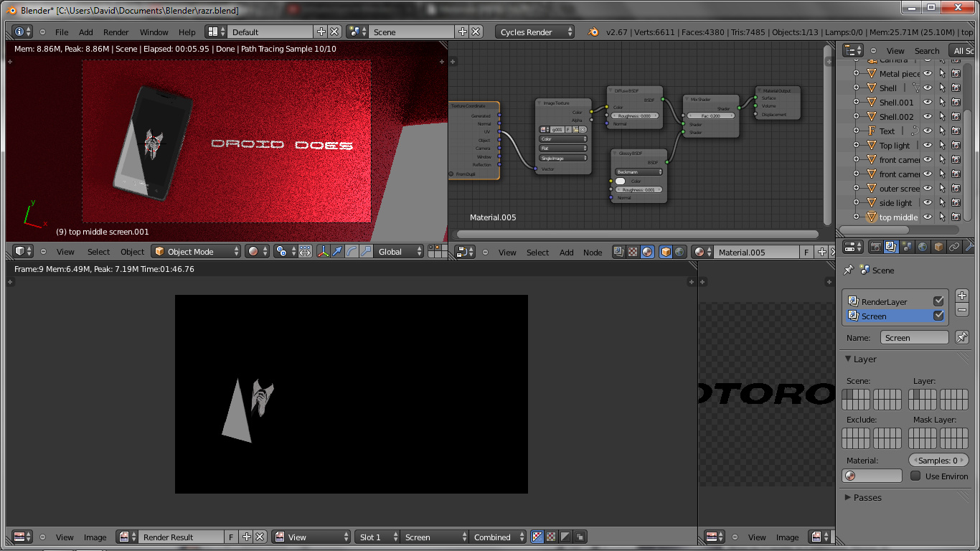Enable the Use Environment checkbox
The height and width of the screenshot is (551, 980).
click(x=915, y=476)
